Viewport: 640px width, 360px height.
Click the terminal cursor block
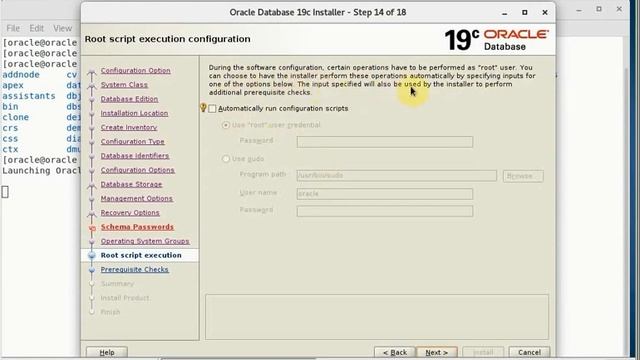(x=5, y=192)
